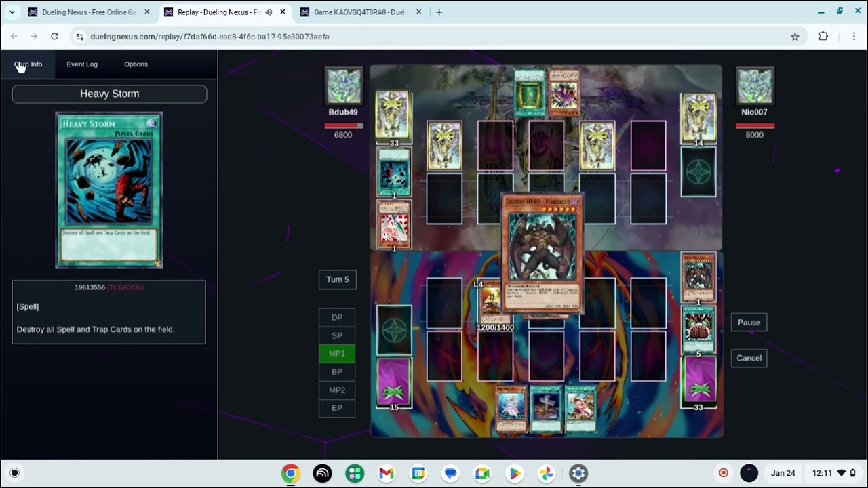The width and height of the screenshot is (868, 488).
Task: Click the white-haired girl monster card in hand
Action: pyautogui.click(x=511, y=409)
